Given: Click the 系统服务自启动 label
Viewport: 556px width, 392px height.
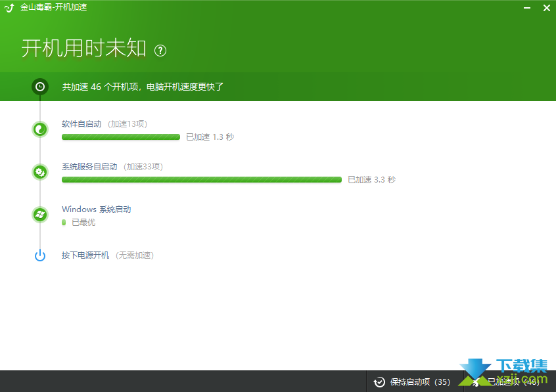Looking at the screenshot, I should click(x=89, y=167).
